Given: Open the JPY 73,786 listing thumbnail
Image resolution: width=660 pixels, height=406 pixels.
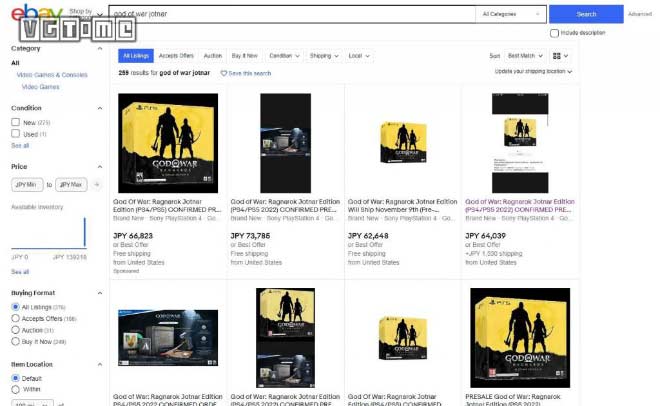Looking at the screenshot, I should [285, 143].
